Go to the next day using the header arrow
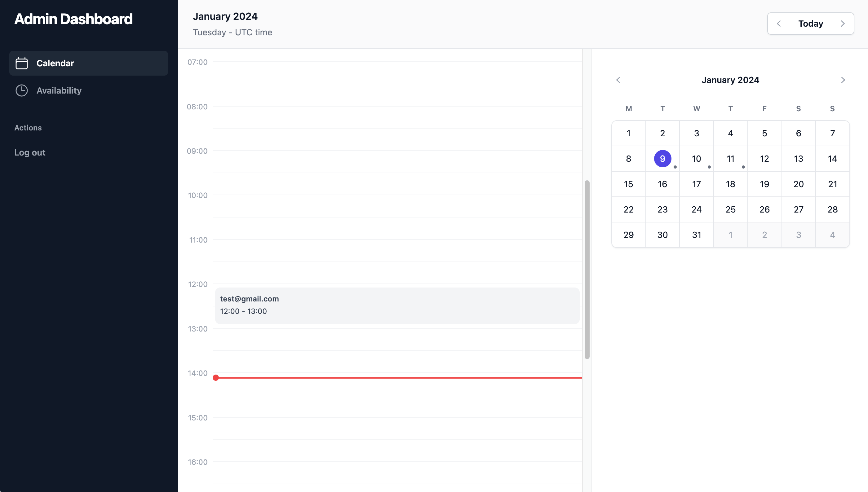Screen dimensions: 868x492 click(x=843, y=24)
